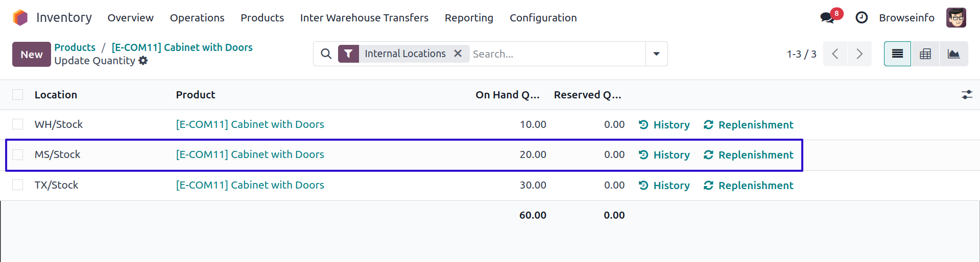
Task: Remove the Internal Locations filter
Action: click(x=458, y=54)
